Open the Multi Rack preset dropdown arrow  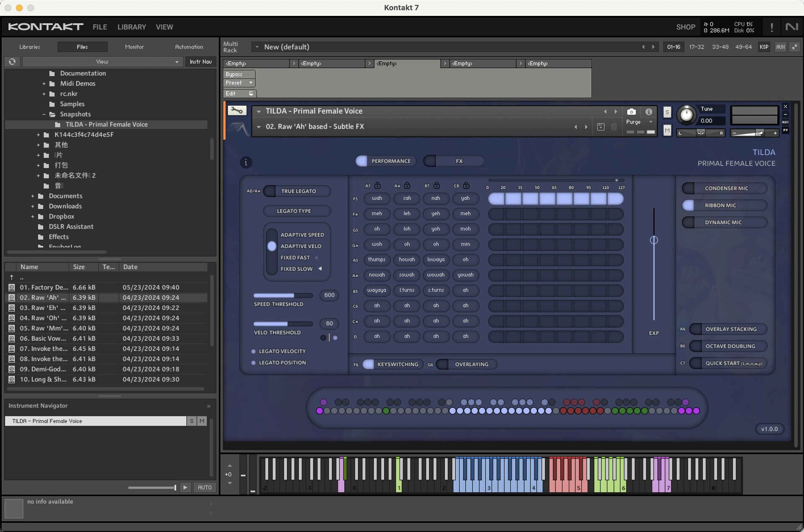click(257, 47)
